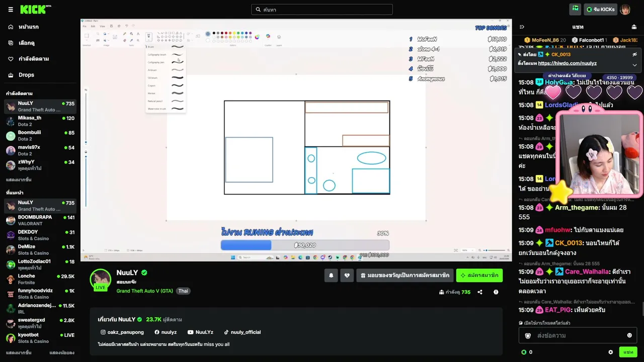Collapse recommended channels with Show less
Image resolution: width=644 pixels, height=362 pixels.
click(62, 352)
